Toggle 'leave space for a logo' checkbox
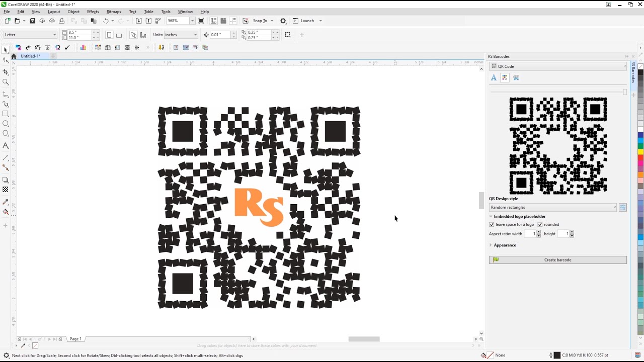This screenshot has height=362, width=644. pos(492,224)
